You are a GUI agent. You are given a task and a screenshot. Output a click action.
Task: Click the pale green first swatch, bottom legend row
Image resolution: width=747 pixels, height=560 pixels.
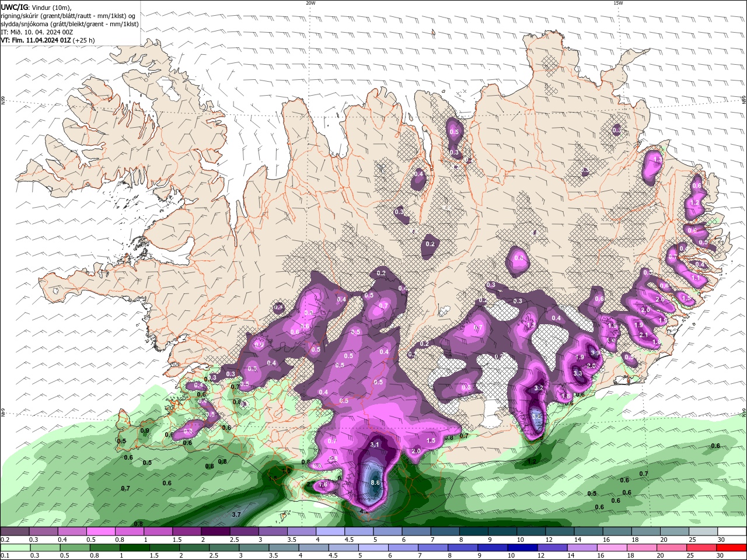pos(15,548)
